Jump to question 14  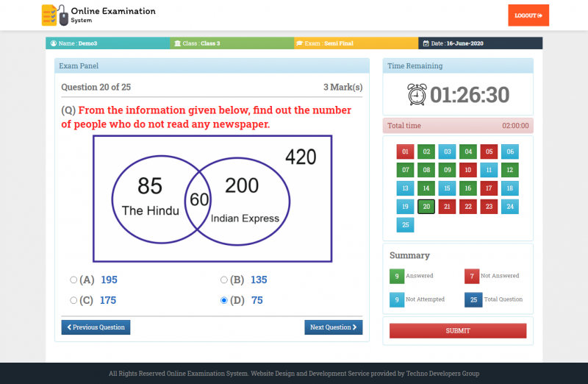pyautogui.click(x=426, y=188)
